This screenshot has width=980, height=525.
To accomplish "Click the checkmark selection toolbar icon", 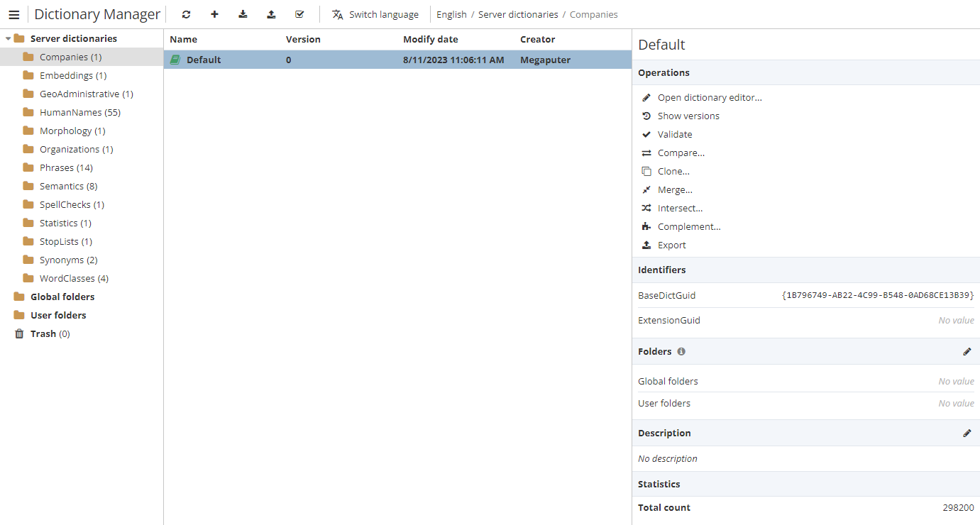I will click(x=299, y=13).
